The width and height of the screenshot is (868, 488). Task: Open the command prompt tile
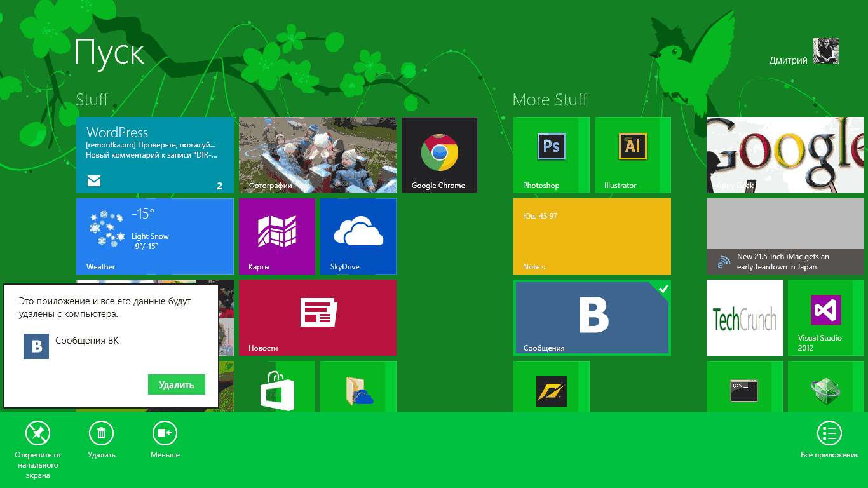[x=745, y=386]
